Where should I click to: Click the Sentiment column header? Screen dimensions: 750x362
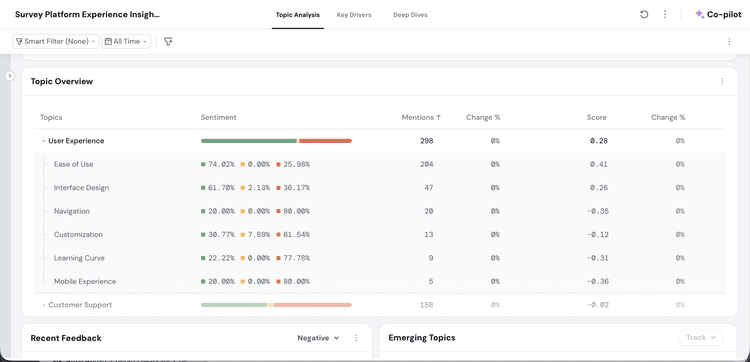tap(219, 117)
